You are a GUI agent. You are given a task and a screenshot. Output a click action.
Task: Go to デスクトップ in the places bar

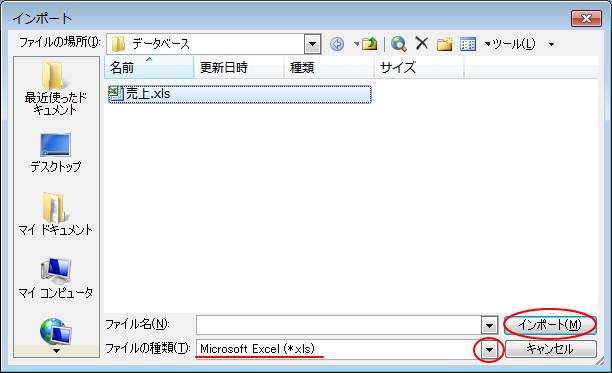click(x=55, y=153)
